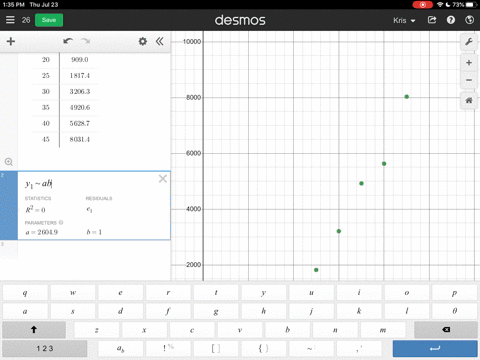The image size is (480, 360).
Task: Click the plotted data point near 8000
Action: (x=407, y=97)
